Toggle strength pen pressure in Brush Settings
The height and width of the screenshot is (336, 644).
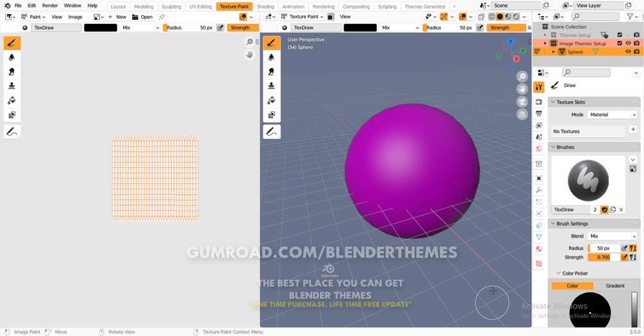coord(625,257)
